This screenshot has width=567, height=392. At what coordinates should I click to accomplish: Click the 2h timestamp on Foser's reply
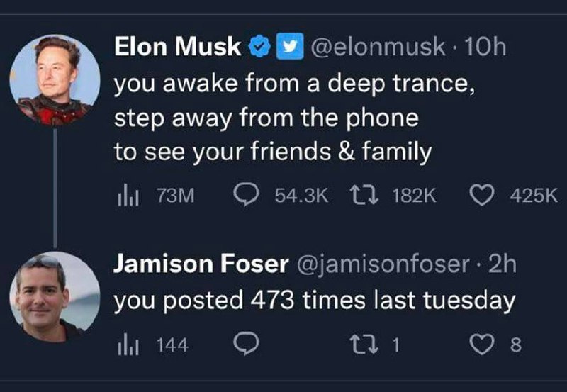click(503, 264)
